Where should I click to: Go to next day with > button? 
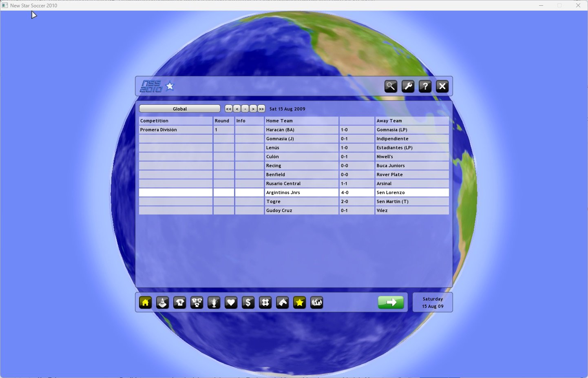click(253, 109)
